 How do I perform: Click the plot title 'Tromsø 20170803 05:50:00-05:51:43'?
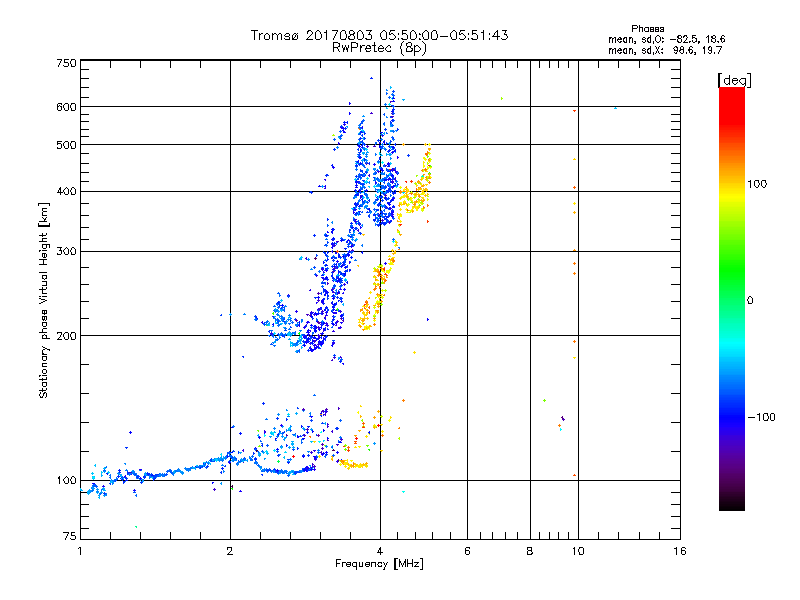click(x=379, y=35)
